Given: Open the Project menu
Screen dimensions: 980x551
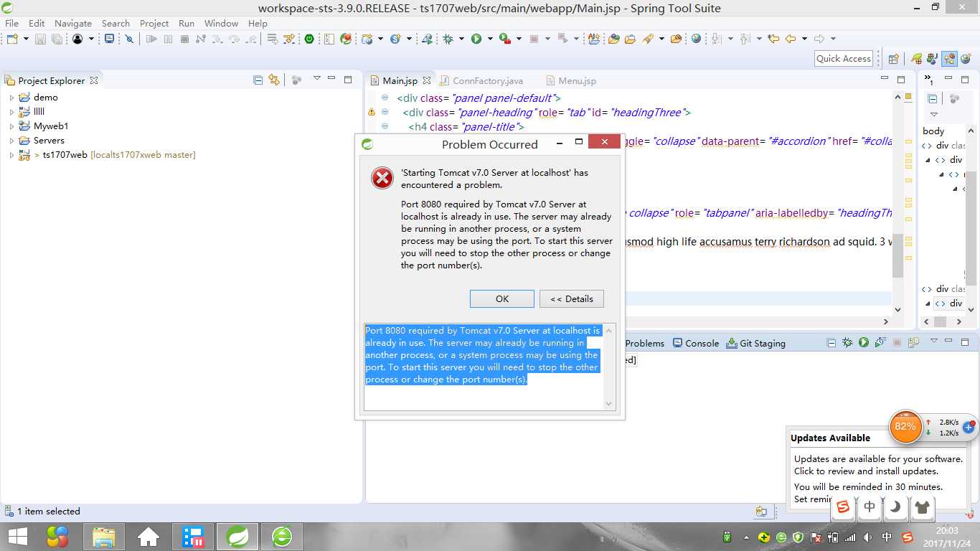Looking at the screenshot, I should click(x=154, y=23).
